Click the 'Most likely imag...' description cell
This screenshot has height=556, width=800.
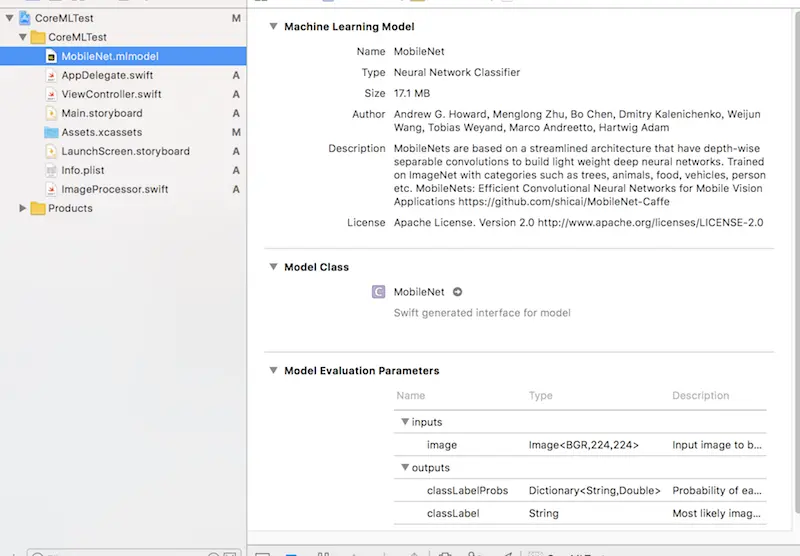tap(716, 513)
